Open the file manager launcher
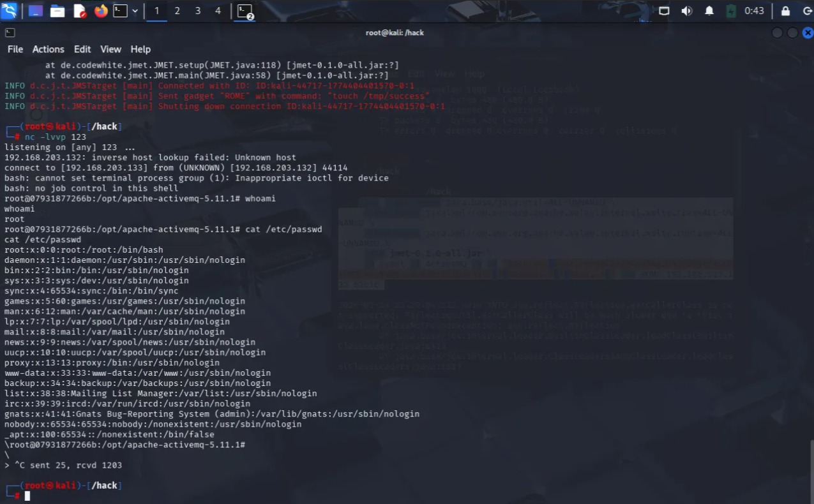The height and width of the screenshot is (504, 814). click(x=57, y=11)
